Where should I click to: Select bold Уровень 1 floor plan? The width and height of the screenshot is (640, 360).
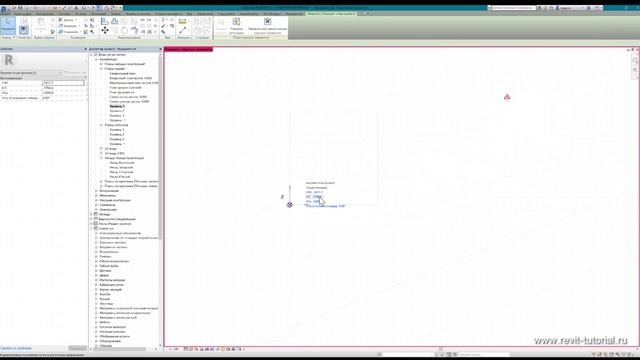pos(117,106)
